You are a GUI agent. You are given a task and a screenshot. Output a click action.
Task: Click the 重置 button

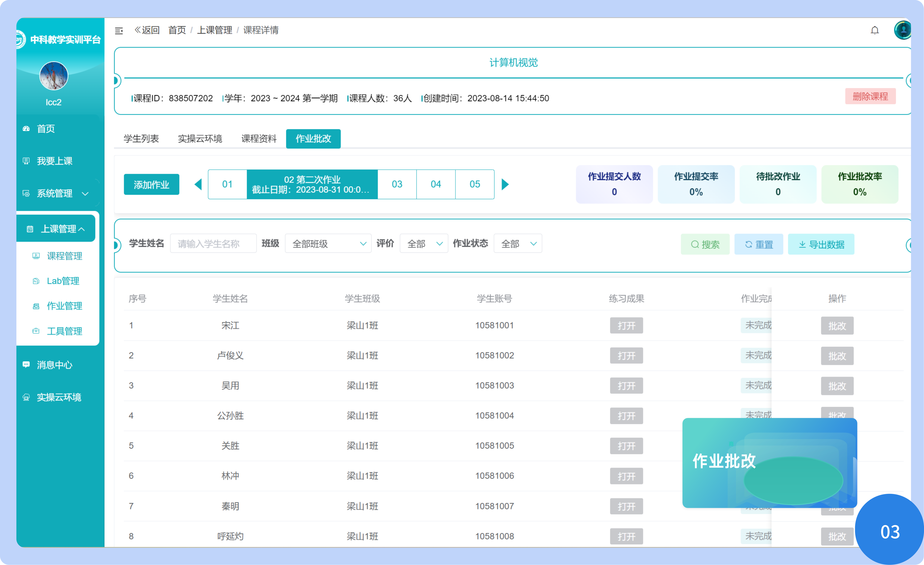click(759, 244)
